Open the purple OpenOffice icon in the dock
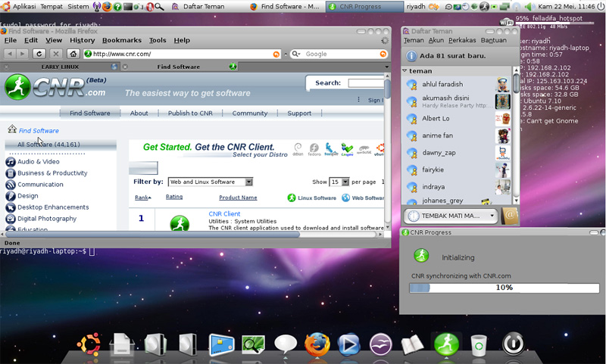The image size is (606, 364). coord(381,344)
